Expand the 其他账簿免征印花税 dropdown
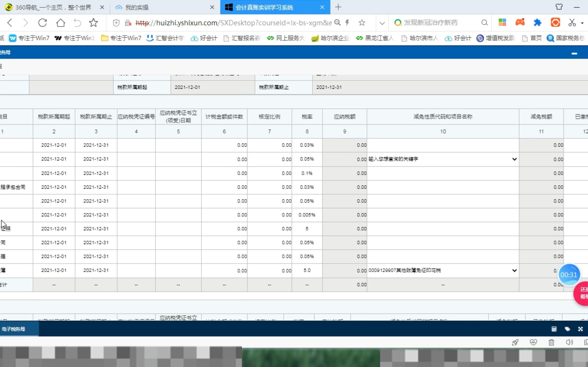The width and height of the screenshot is (588, 367). click(x=514, y=270)
